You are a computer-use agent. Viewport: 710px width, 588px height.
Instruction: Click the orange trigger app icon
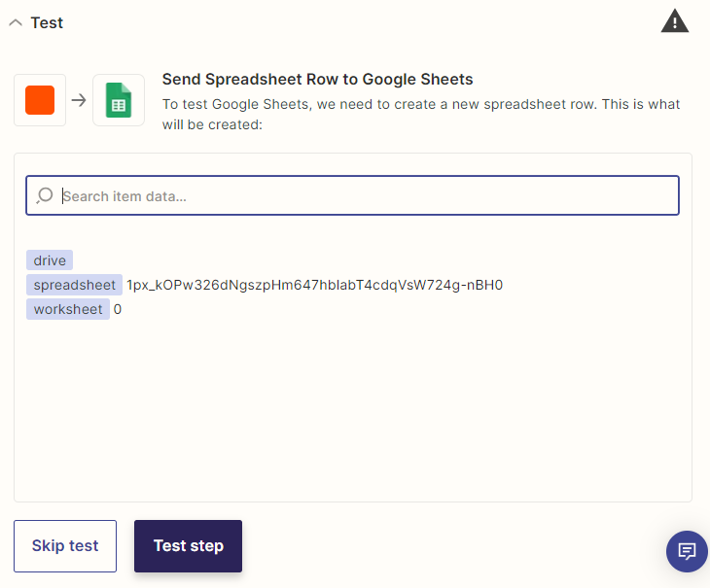[x=40, y=100]
